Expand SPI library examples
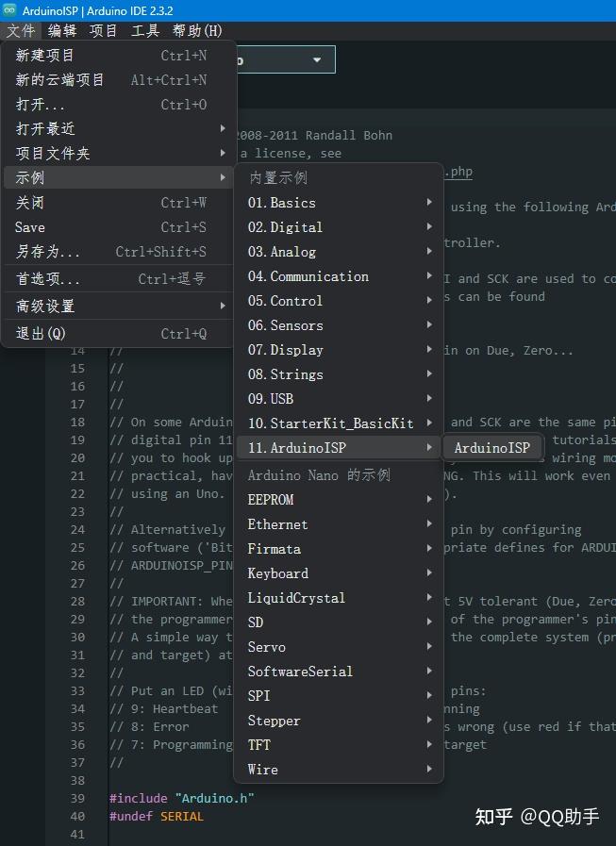 339,696
